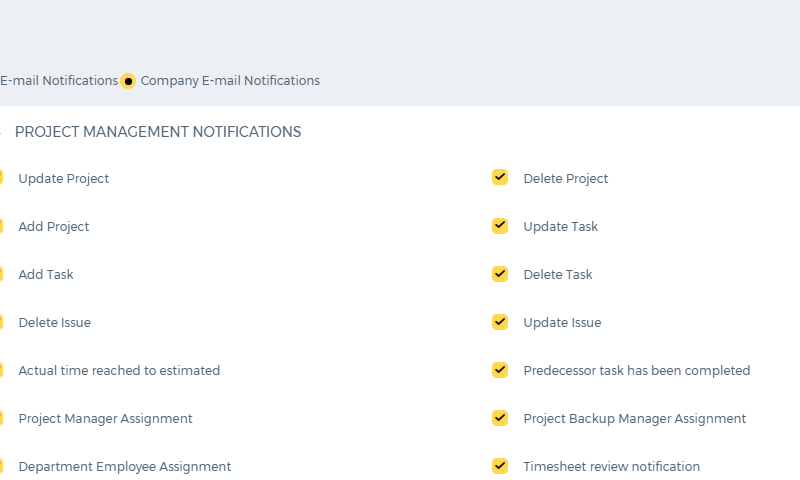Toggle Timesheet review notification checkbox
800x480 pixels.
coord(500,465)
